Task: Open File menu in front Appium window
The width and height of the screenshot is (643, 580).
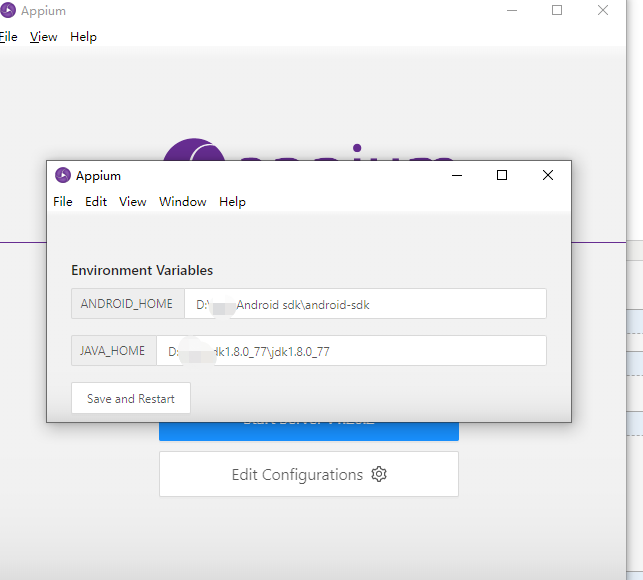Action: pos(63,202)
